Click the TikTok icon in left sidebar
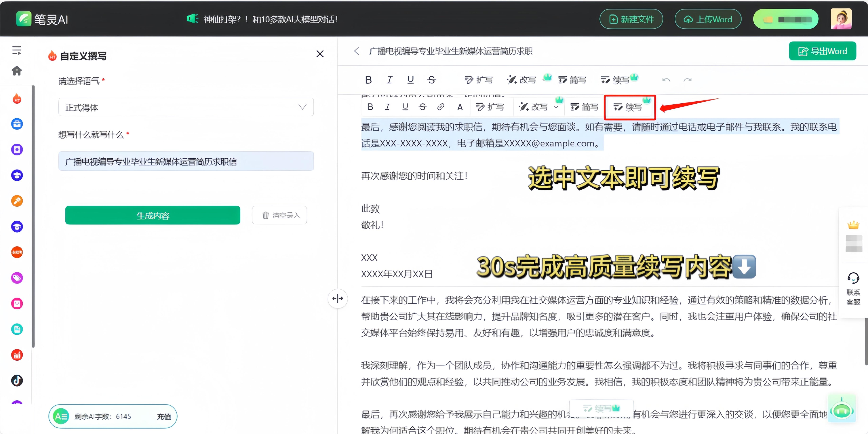Viewport: 868px width, 434px height. [x=17, y=380]
